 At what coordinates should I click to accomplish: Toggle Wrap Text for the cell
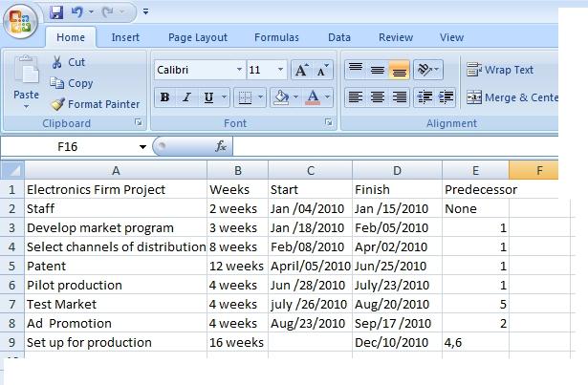click(501, 70)
